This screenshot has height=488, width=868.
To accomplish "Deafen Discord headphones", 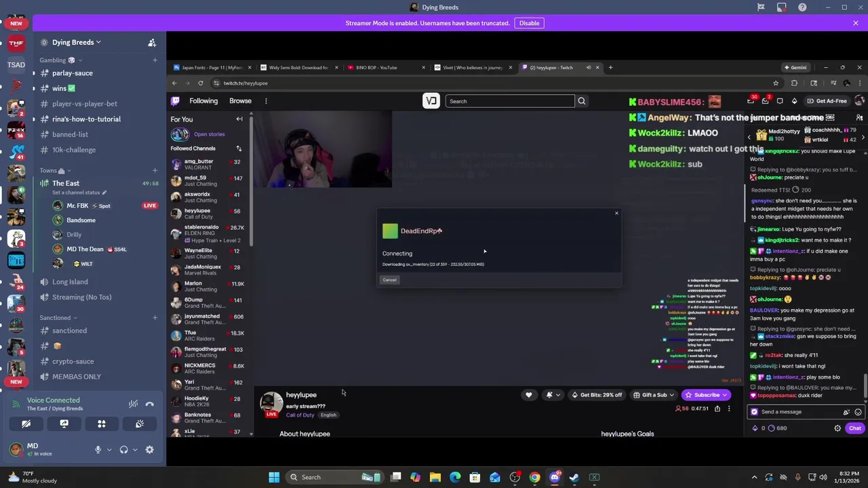I will click(123, 449).
